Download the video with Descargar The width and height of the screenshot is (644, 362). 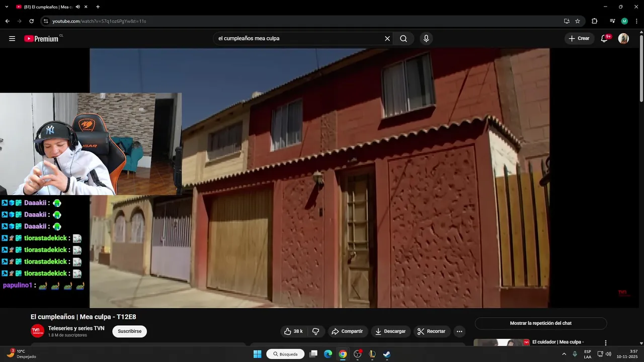click(x=390, y=331)
